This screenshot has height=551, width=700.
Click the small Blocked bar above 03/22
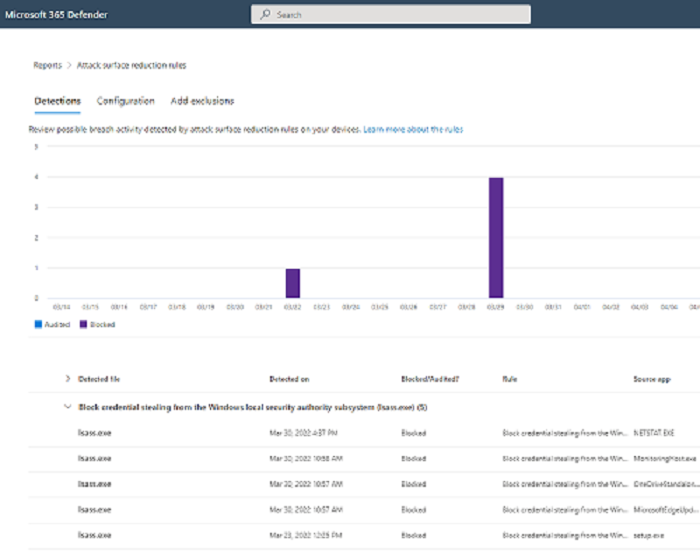click(x=293, y=283)
